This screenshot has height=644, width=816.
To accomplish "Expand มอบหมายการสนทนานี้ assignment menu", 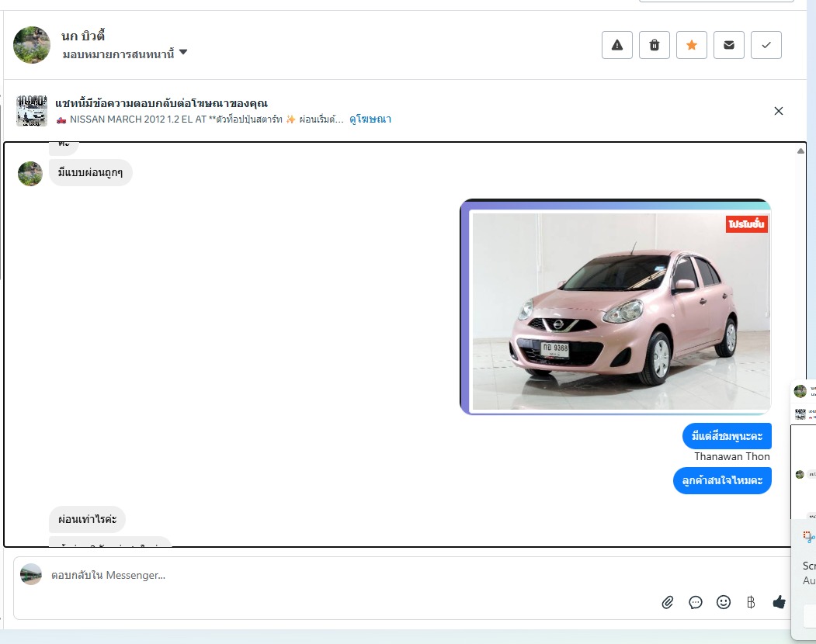I will tap(118, 54).
